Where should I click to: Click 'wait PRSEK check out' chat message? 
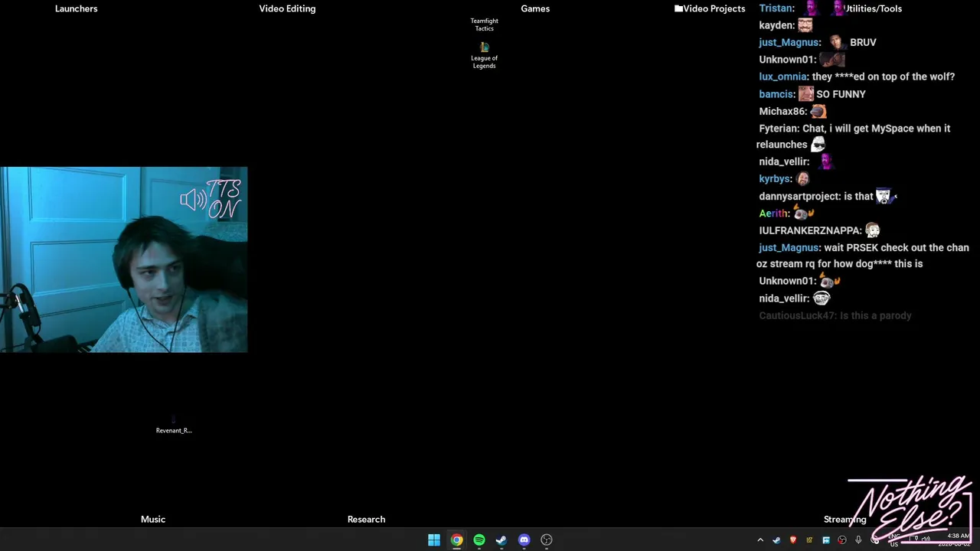coord(863,256)
